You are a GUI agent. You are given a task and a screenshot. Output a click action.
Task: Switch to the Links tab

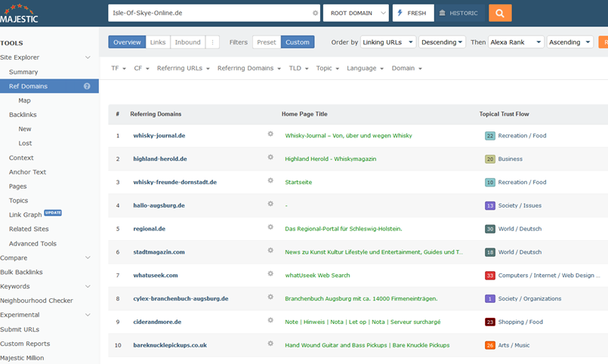click(158, 42)
